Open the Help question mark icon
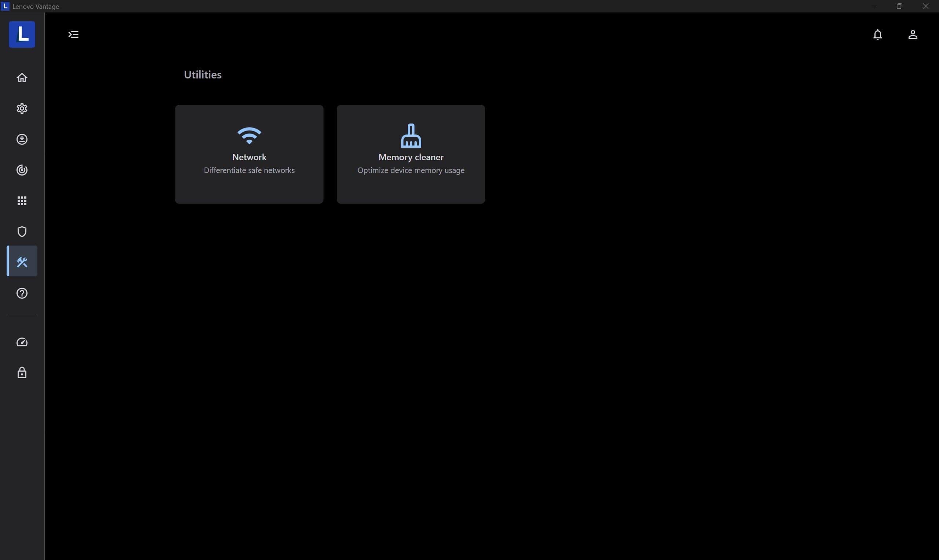 (22, 293)
